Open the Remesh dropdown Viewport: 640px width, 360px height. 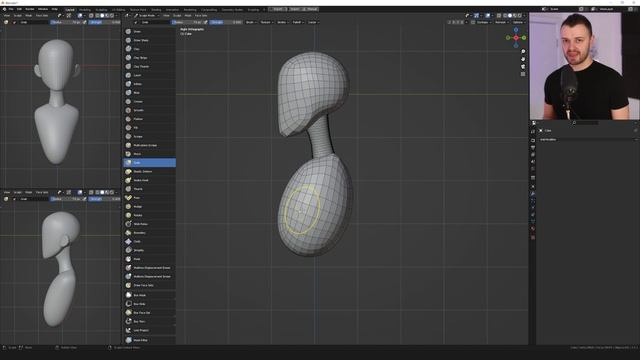[501, 22]
